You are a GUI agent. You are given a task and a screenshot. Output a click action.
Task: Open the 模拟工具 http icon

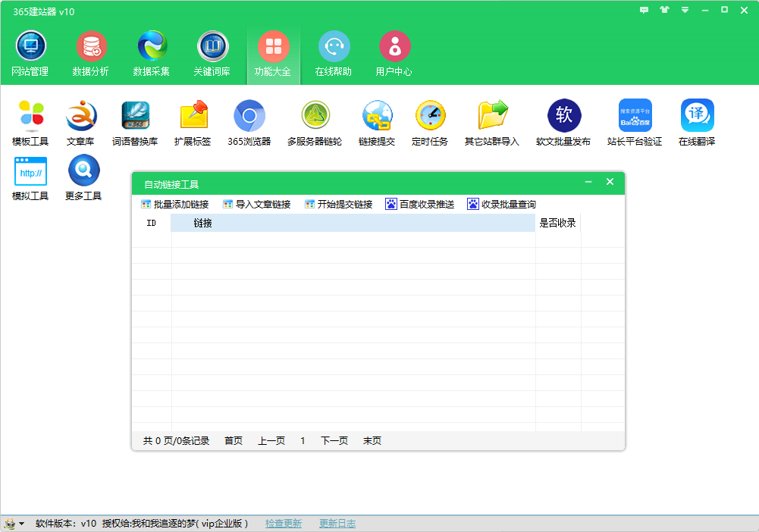tap(30, 178)
